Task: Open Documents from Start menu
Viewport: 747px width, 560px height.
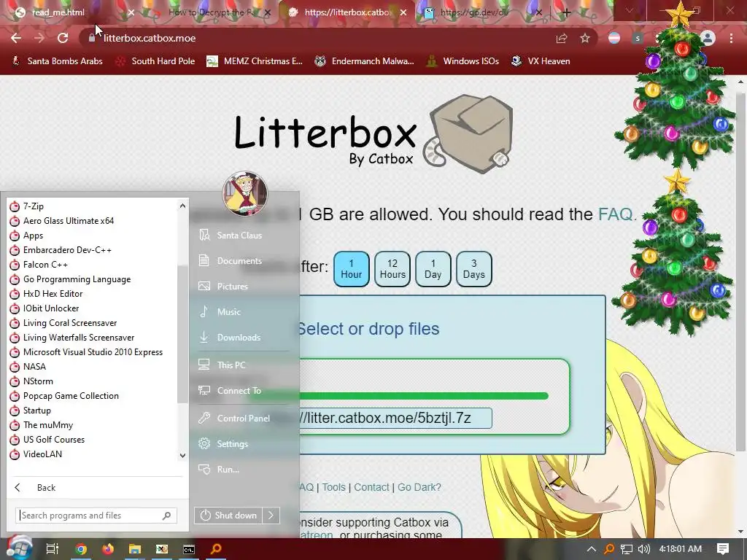Action: click(x=239, y=261)
